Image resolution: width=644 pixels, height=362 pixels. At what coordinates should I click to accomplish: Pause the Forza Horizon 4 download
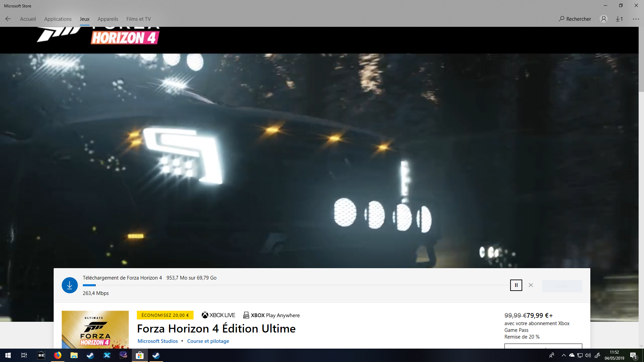pyautogui.click(x=516, y=285)
